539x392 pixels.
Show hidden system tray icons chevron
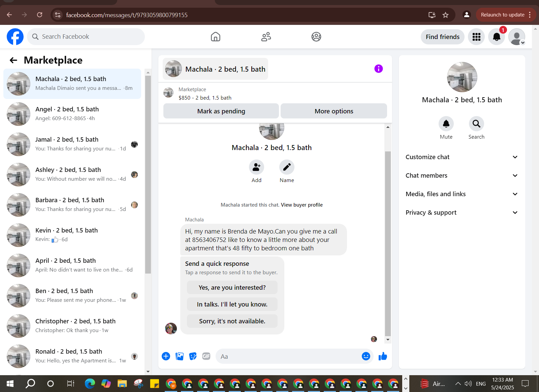[458, 384]
